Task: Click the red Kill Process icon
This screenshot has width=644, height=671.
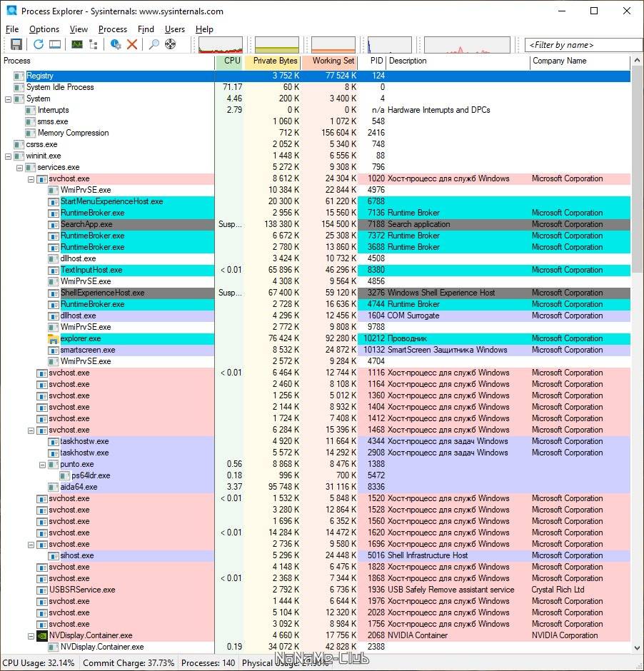Action: [132, 44]
